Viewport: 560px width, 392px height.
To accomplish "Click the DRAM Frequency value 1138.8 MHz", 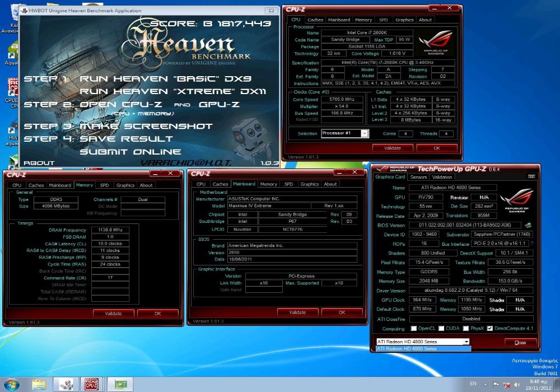I will pyautogui.click(x=110, y=230).
